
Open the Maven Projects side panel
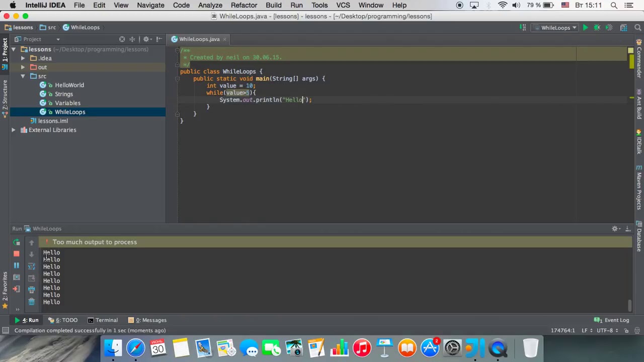click(x=639, y=187)
